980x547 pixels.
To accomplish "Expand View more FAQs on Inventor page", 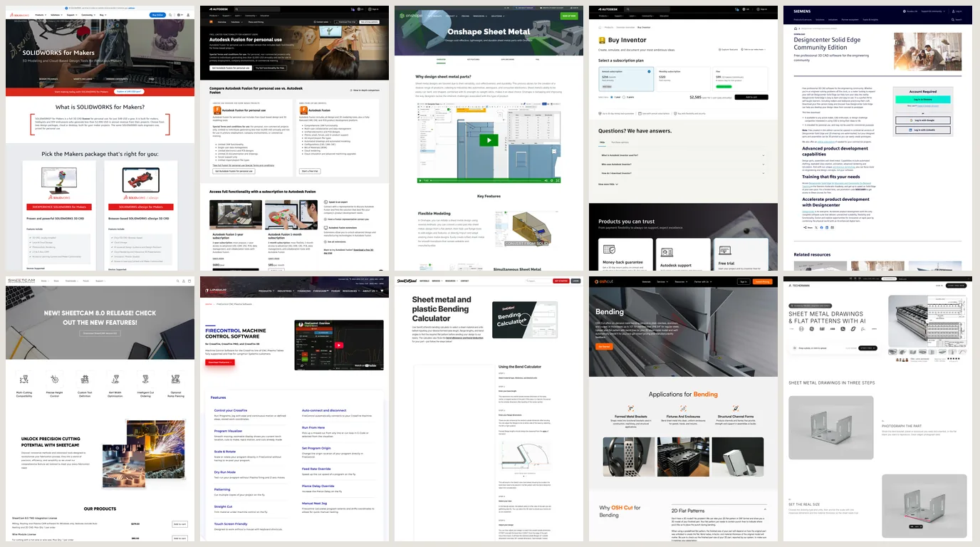I will point(608,184).
